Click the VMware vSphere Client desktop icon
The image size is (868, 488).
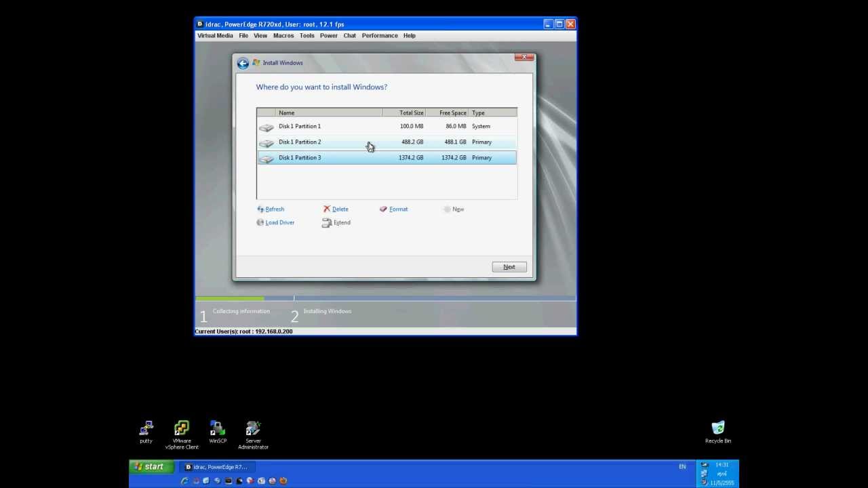[x=182, y=434]
